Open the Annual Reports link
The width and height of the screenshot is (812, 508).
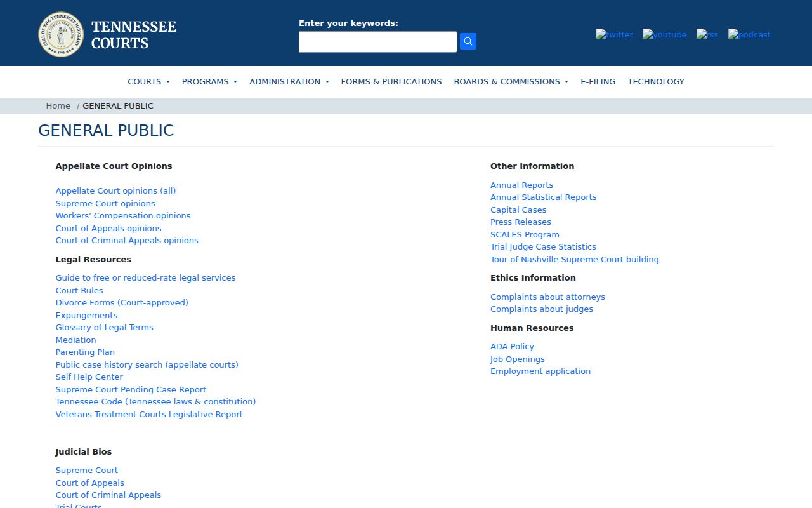tap(521, 185)
